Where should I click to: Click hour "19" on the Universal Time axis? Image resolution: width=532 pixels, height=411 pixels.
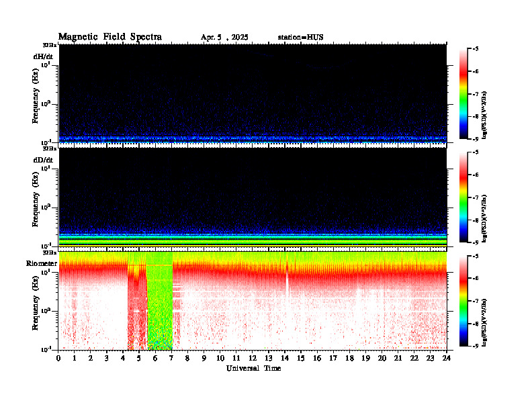tap(365, 358)
